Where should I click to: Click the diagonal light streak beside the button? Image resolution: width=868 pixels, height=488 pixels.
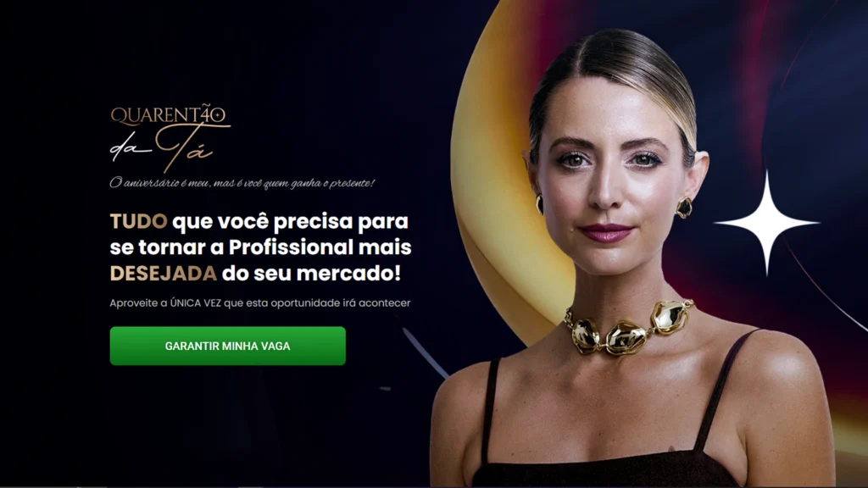click(x=425, y=352)
